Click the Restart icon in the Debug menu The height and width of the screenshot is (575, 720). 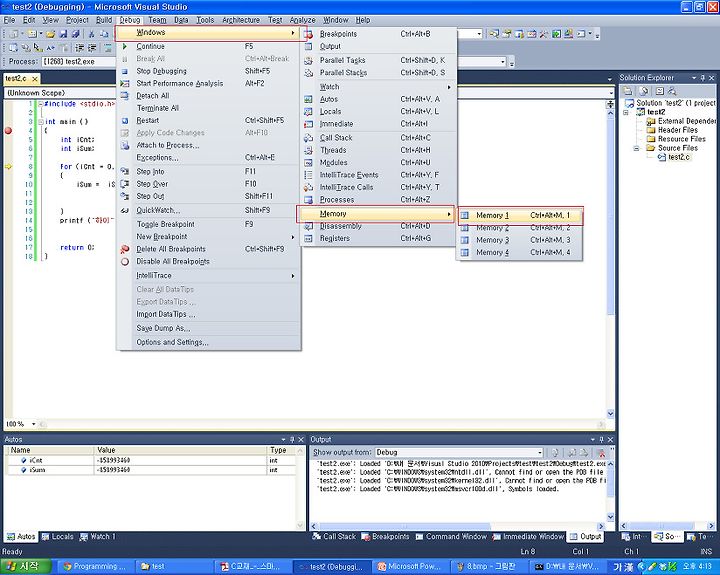click(124, 121)
